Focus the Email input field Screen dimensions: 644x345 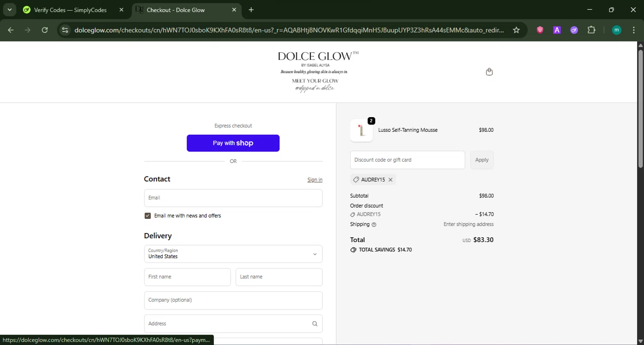tap(233, 198)
